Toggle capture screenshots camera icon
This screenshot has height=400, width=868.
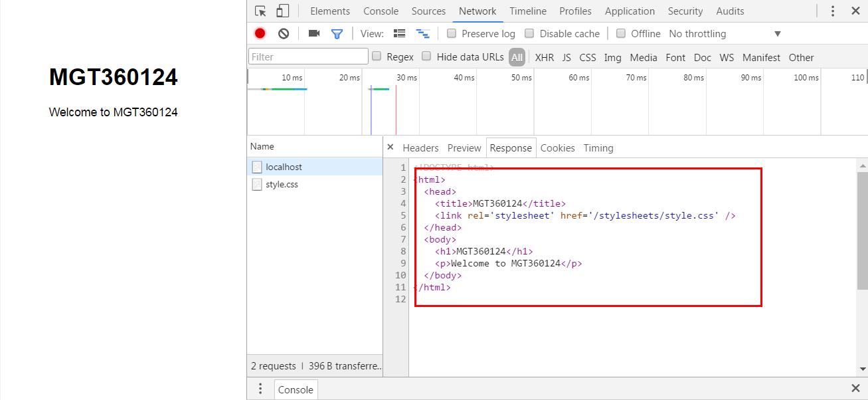[314, 33]
